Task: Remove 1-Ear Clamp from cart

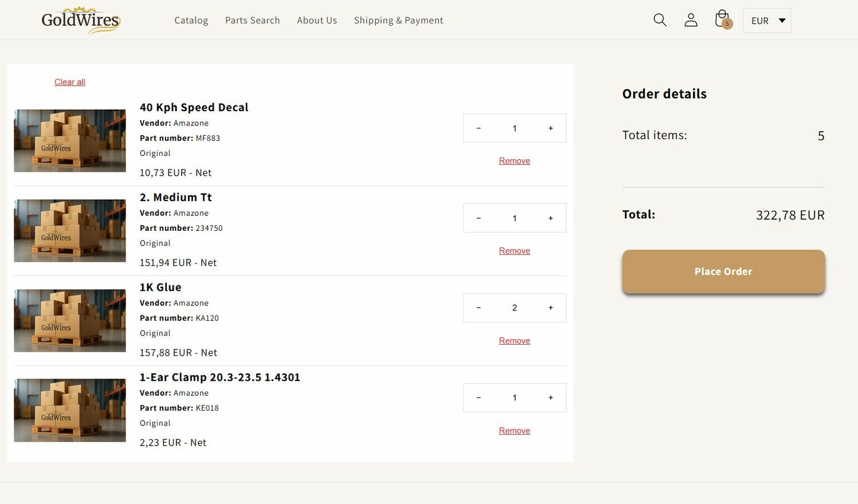Action: click(x=514, y=431)
